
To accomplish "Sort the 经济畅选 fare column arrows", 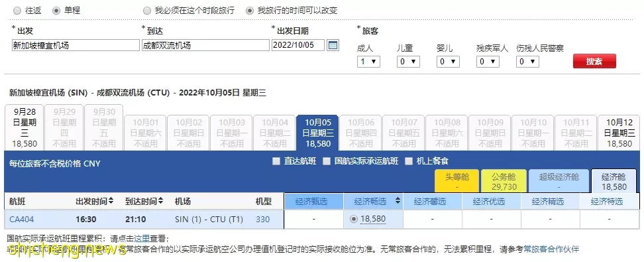I will [398, 201].
